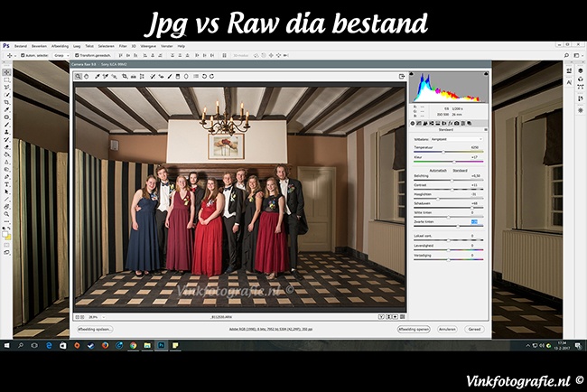Open Photoshop from the Windows taskbar
Viewport: 587px width, 392px height.
pos(162,345)
